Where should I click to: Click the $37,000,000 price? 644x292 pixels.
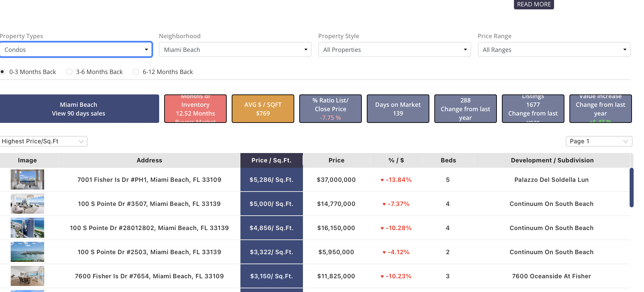[x=336, y=180]
